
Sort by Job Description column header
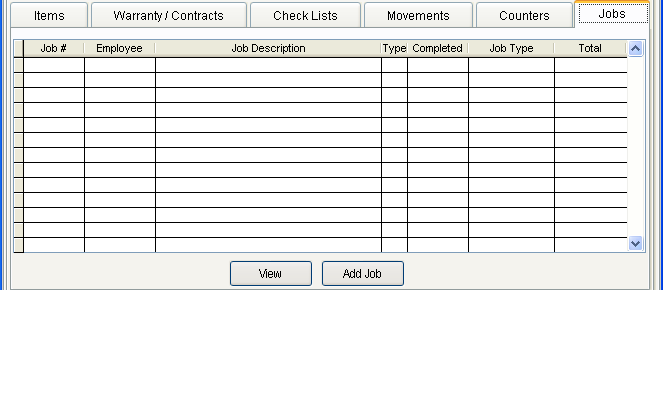pos(268,48)
